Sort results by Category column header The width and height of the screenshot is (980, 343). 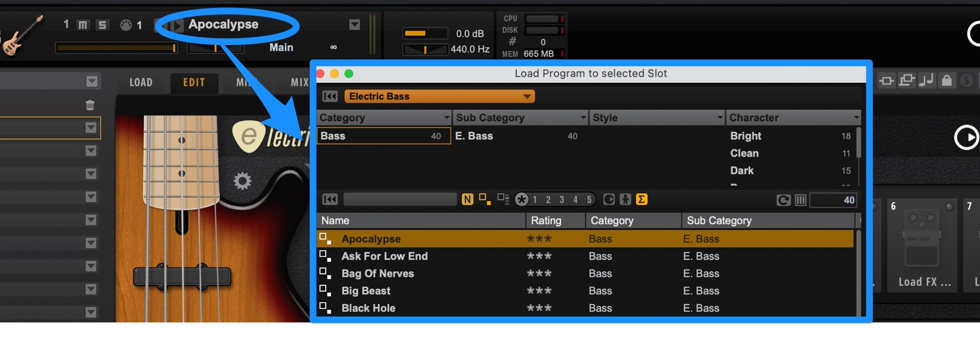[633, 221]
